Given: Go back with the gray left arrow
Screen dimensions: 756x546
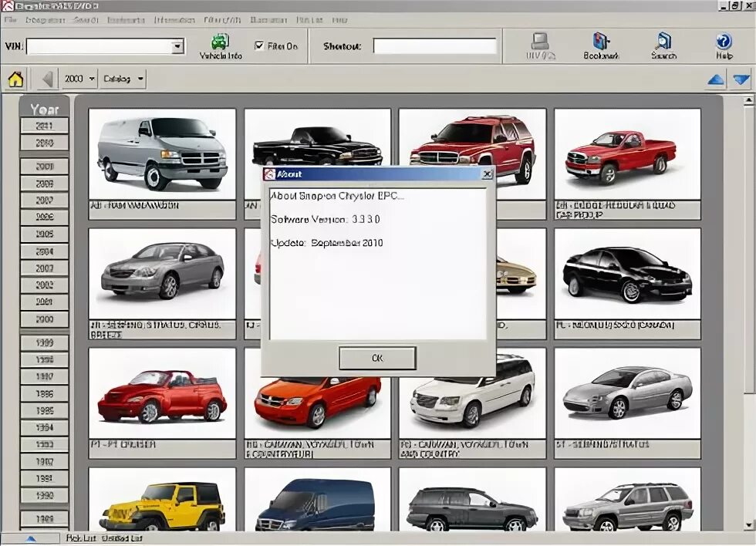Looking at the screenshot, I should [47, 79].
